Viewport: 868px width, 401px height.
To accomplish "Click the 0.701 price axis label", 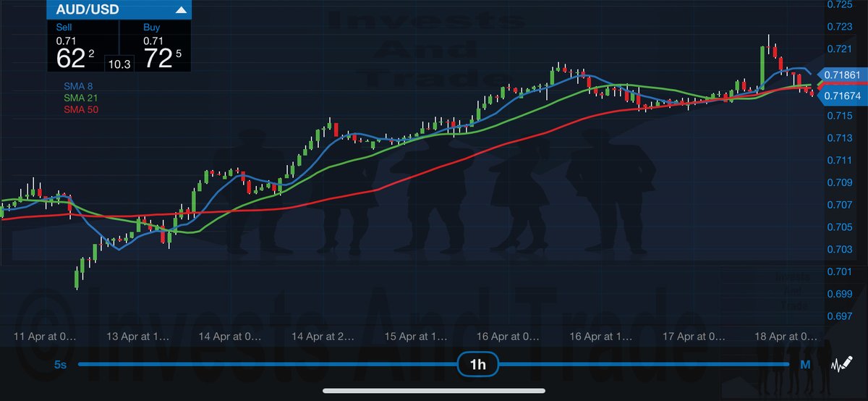I will pyautogui.click(x=838, y=271).
